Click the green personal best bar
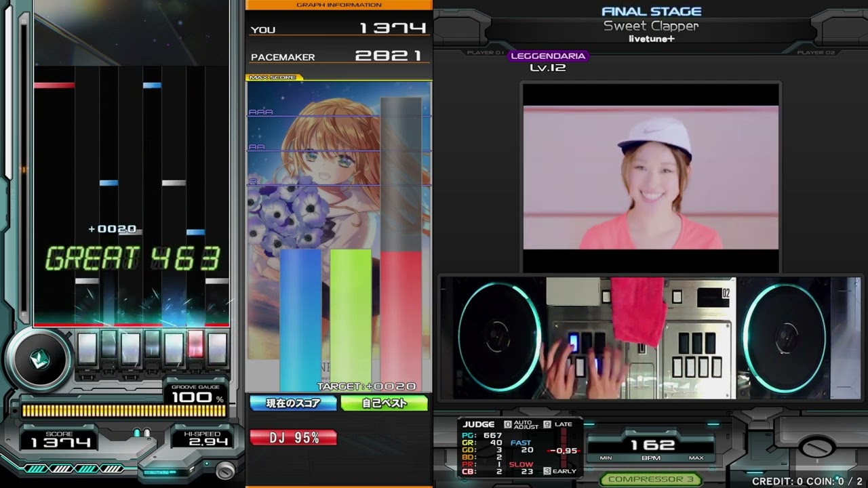 pyautogui.click(x=351, y=321)
